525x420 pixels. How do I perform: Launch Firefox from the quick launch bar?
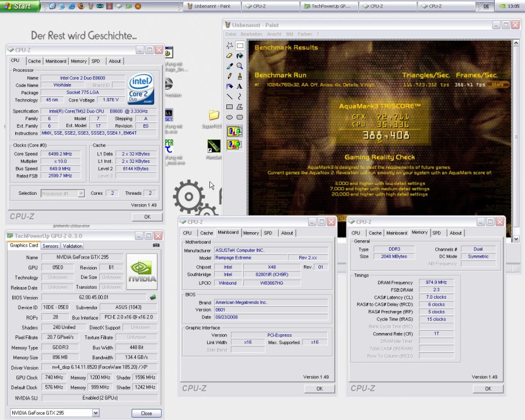point(81,6)
